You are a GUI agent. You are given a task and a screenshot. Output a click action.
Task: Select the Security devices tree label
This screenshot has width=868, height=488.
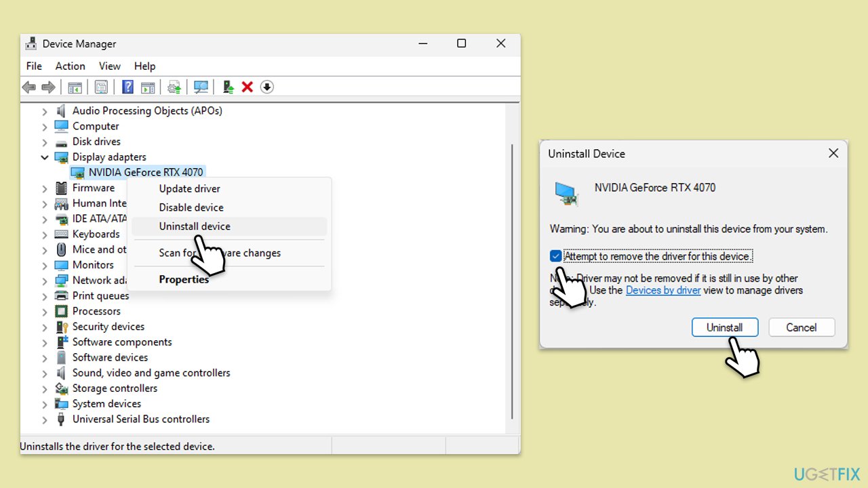tap(108, 327)
